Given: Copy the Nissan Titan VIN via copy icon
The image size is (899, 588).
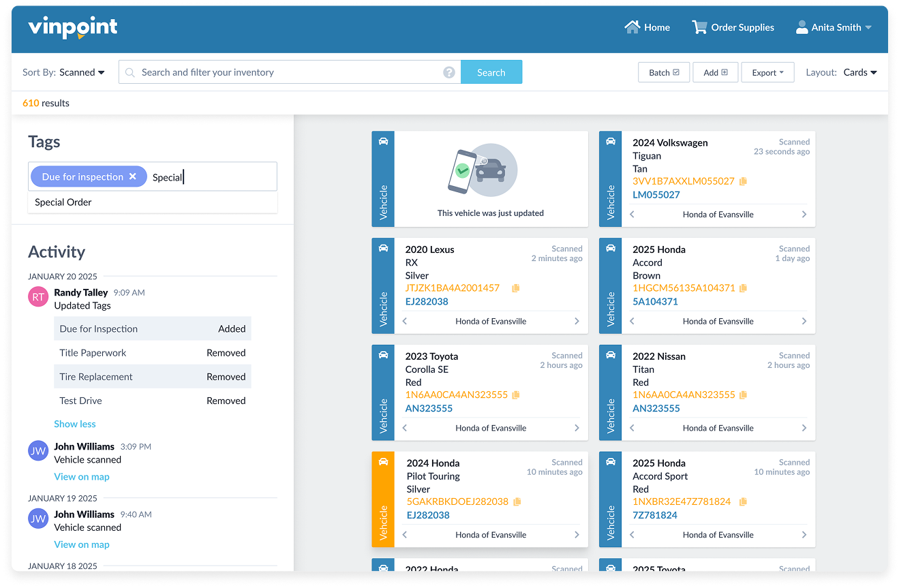Looking at the screenshot, I should [743, 395].
